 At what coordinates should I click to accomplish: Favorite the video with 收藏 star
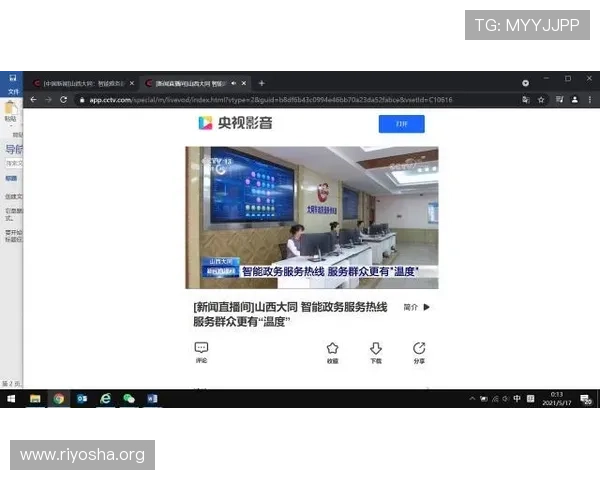tap(333, 353)
